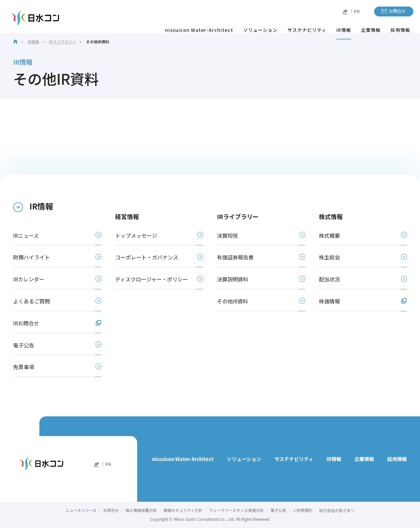Screen dimensions: 420x528
Task: Click the home icon in breadcrumb
Action: coord(15,42)
